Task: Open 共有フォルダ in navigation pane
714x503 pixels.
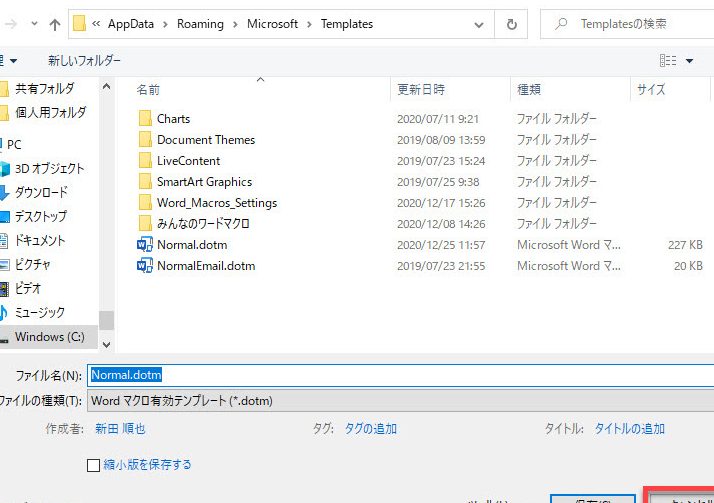Action: 45,88
